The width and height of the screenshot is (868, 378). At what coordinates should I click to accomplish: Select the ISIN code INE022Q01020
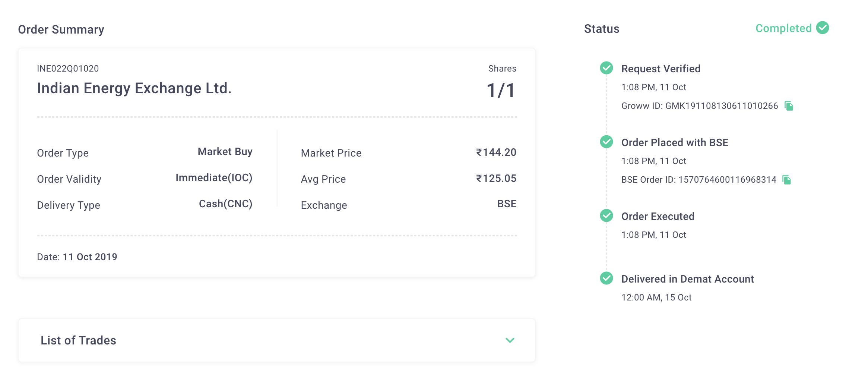click(68, 69)
